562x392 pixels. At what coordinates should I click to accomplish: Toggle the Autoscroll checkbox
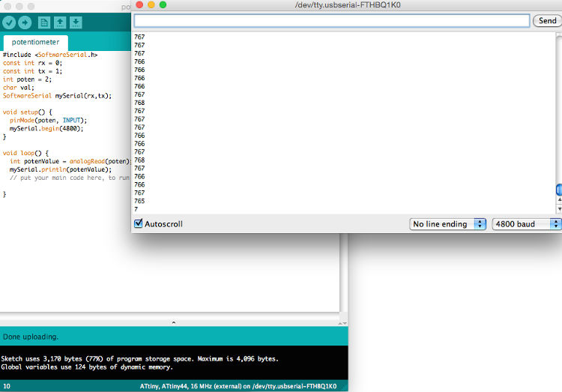pyautogui.click(x=139, y=223)
